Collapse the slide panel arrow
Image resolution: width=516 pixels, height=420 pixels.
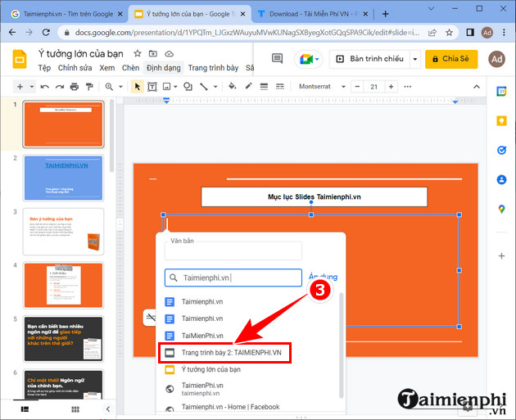108,409
